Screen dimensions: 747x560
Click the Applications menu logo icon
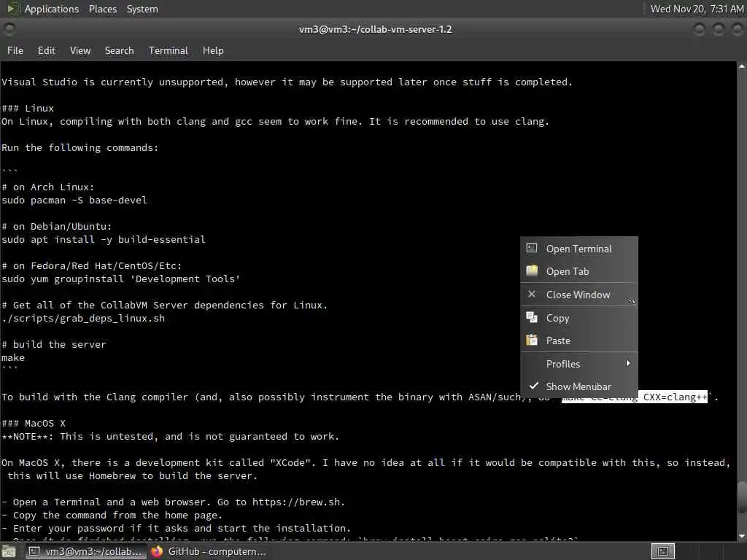(x=13, y=9)
